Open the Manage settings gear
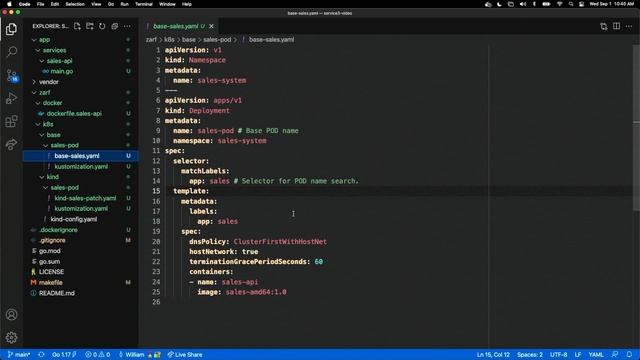This screenshot has height=360, width=640. pyautogui.click(x=11, y=338)
